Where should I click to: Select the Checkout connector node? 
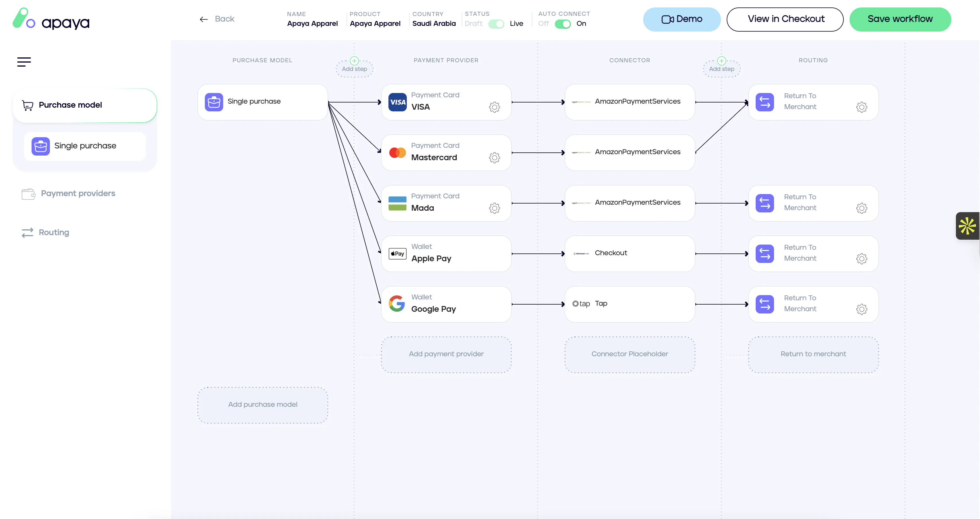click(x=630, y=253)
